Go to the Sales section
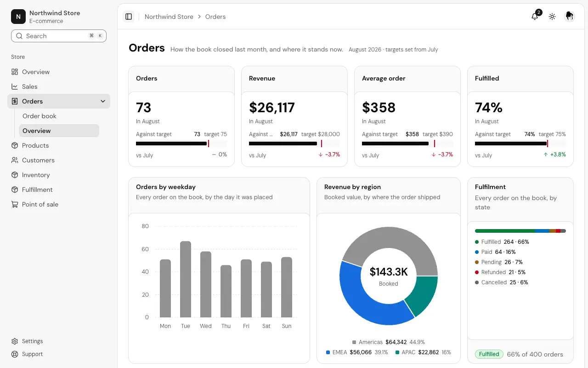Image resolution: width=588 pixels, height=368 pixels. point(30,86)
